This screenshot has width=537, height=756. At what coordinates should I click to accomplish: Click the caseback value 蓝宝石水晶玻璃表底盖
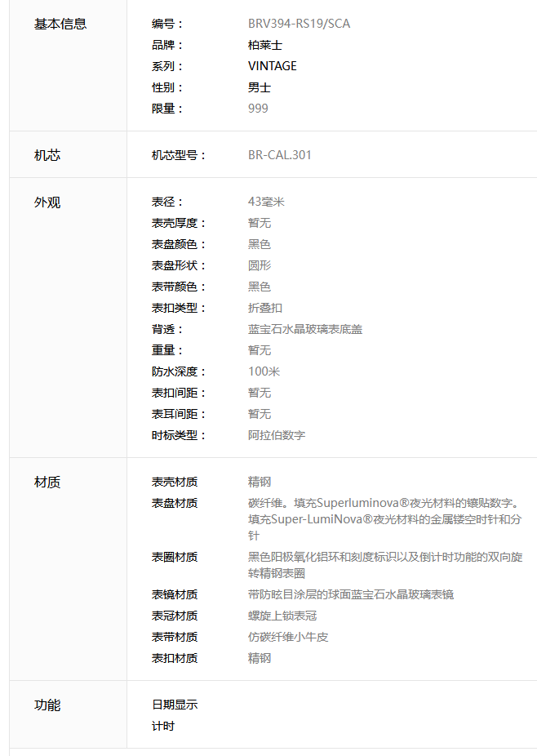pos(305,329)
